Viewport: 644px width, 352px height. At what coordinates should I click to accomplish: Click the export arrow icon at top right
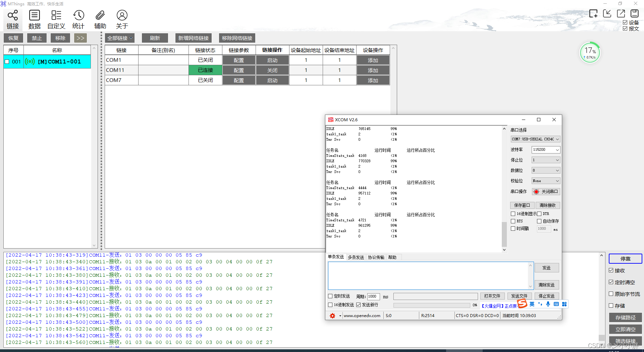tap(621, 13)
